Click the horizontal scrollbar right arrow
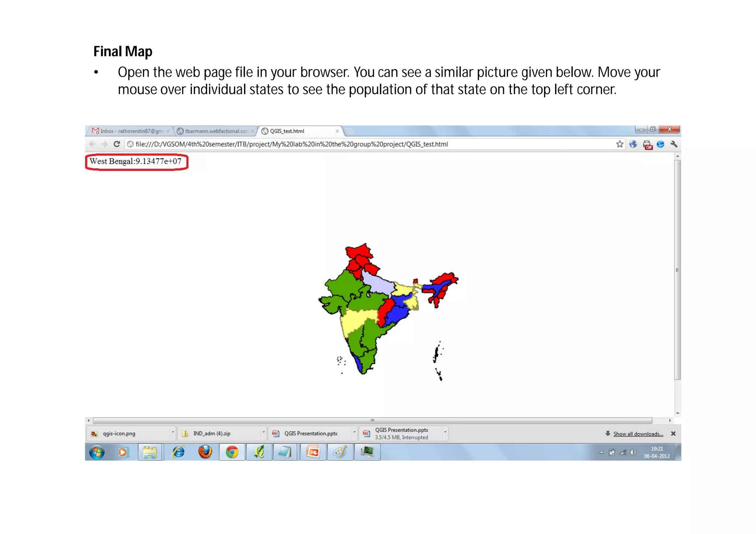Screen dimensions: 756x534 [670, 421]
